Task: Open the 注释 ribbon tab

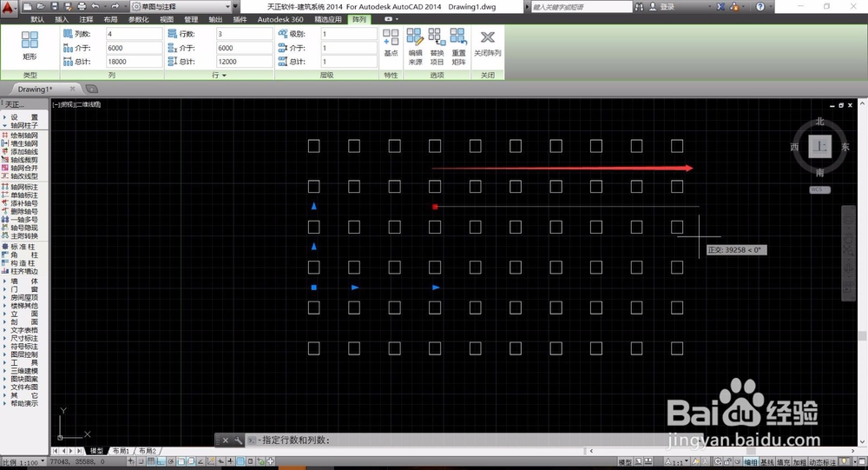Action: click(86, 19)
